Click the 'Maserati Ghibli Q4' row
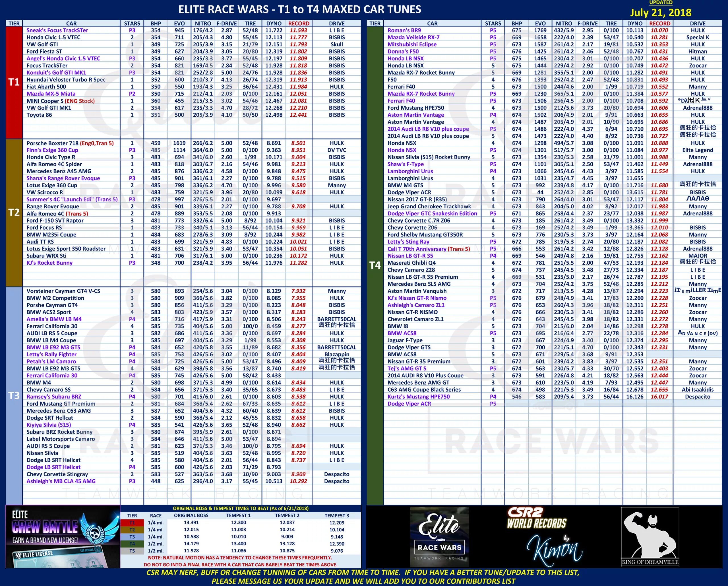This screenshot has width=728, height=586. point(553,263)
